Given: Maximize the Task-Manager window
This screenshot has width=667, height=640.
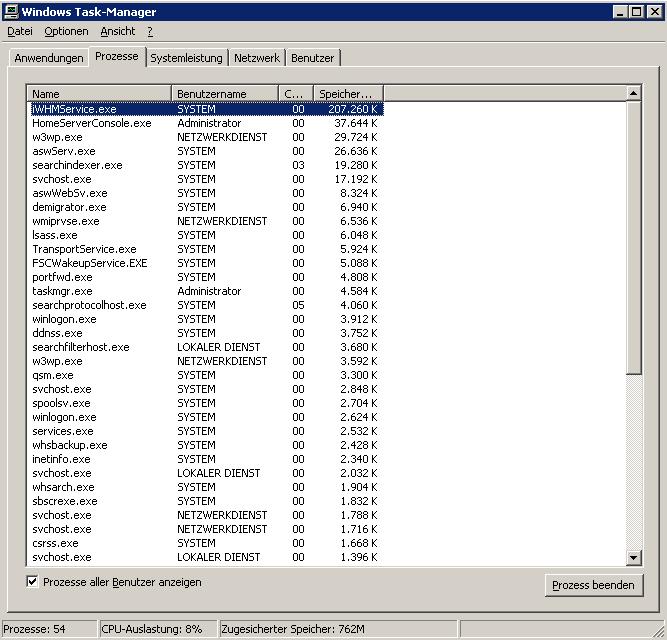Looking at the screenshot, I should pyautogui.click(x=636, y=12).
